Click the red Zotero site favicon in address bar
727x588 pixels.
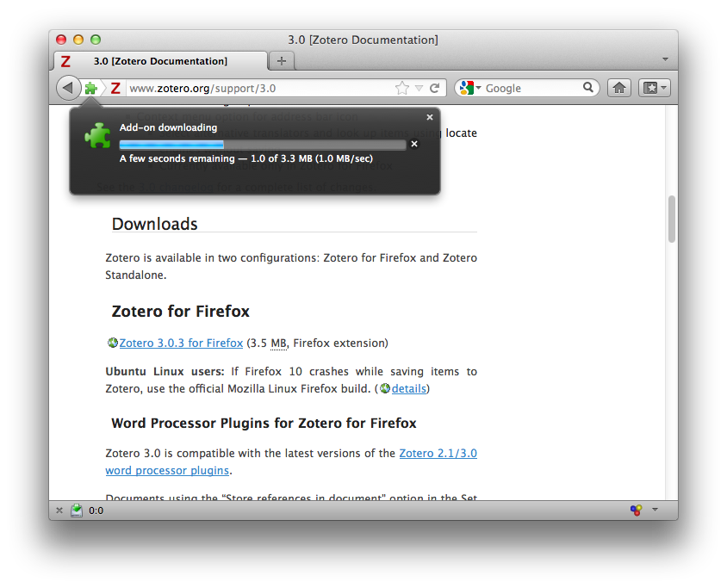[115, 88]
